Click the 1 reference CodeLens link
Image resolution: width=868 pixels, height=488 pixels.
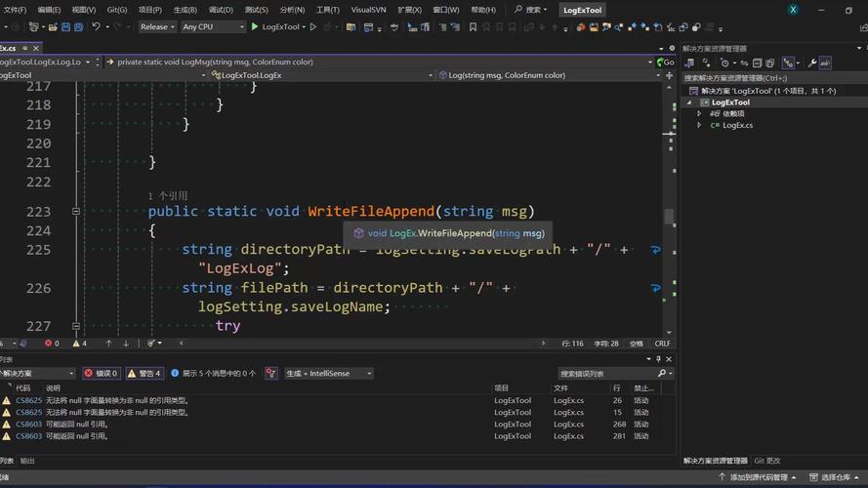click(168, 196)
